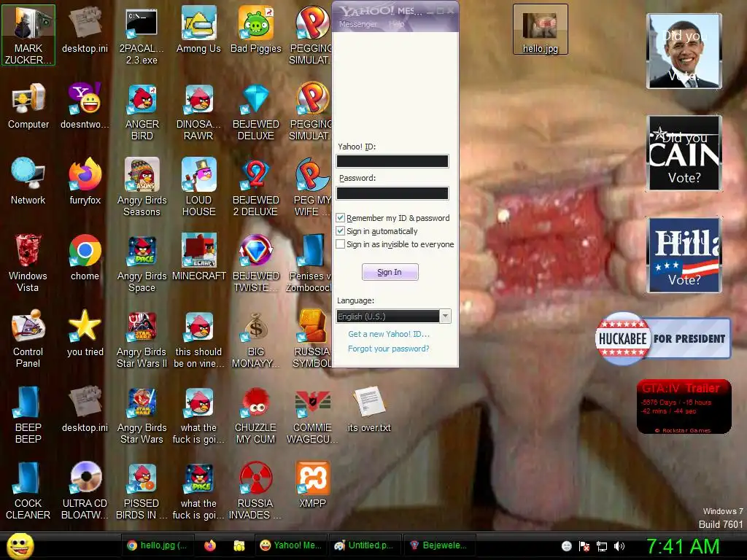Uncheck 'Sign in automatically' checkbox
The height and width of the screenshot is (560, 747).
coord(340,231)
